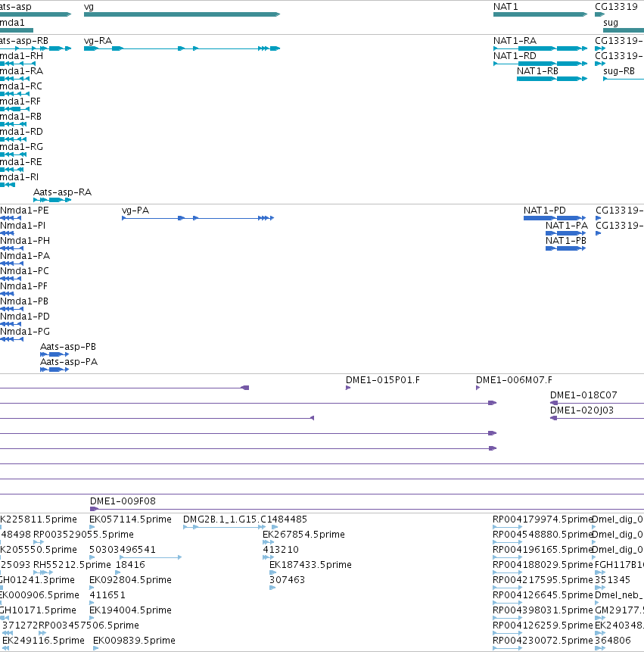Click the RP004179974.5prime EST label

pos(542,519)
